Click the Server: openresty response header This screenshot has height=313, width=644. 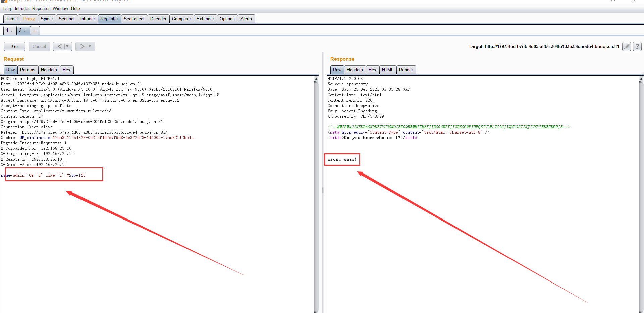(x=347, y=84)
